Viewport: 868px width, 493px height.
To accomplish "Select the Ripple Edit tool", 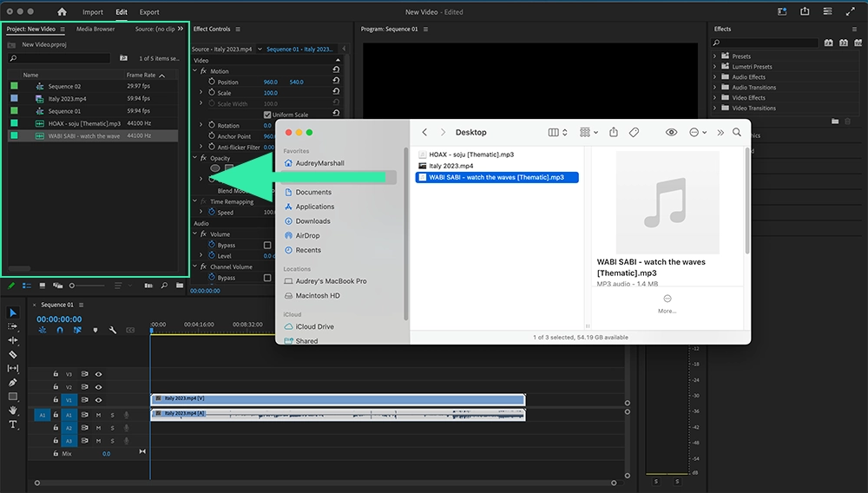I will pos(13,340).
